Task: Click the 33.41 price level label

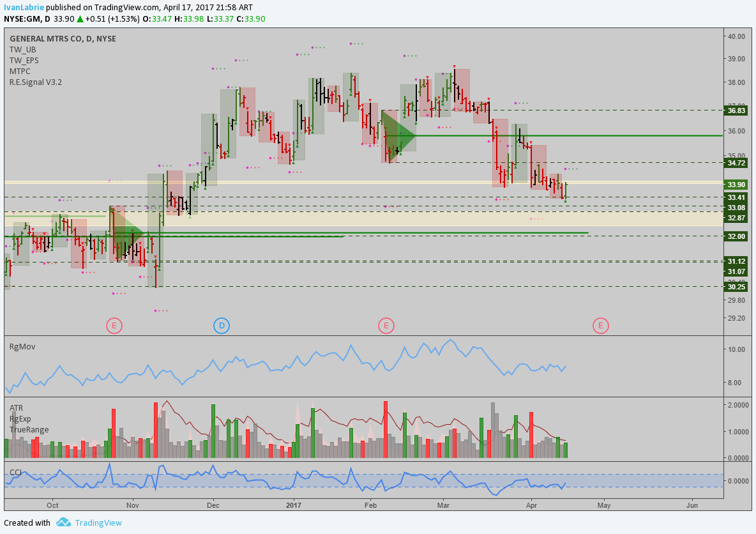Action: pyautogui.click(x=736, y=197)
